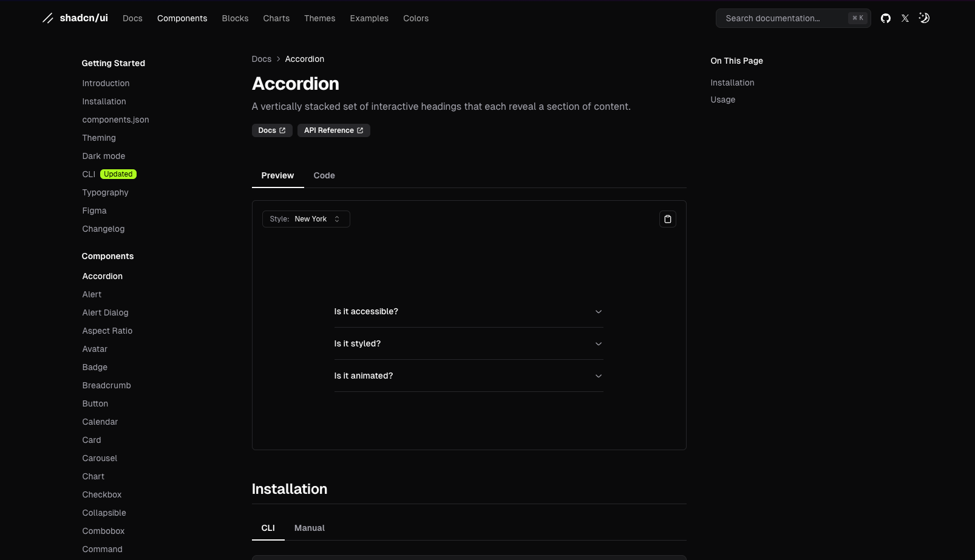Open Changelog sidebar page
This screenshot has width=975, height=560.
[103, 229]
